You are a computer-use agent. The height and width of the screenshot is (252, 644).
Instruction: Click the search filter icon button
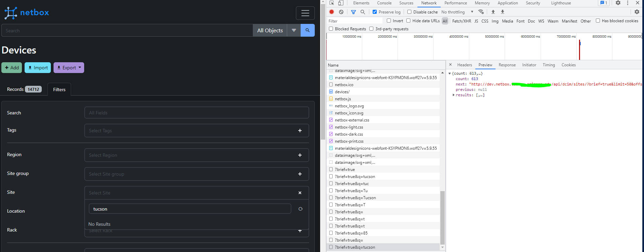click(x=294, y=30)
